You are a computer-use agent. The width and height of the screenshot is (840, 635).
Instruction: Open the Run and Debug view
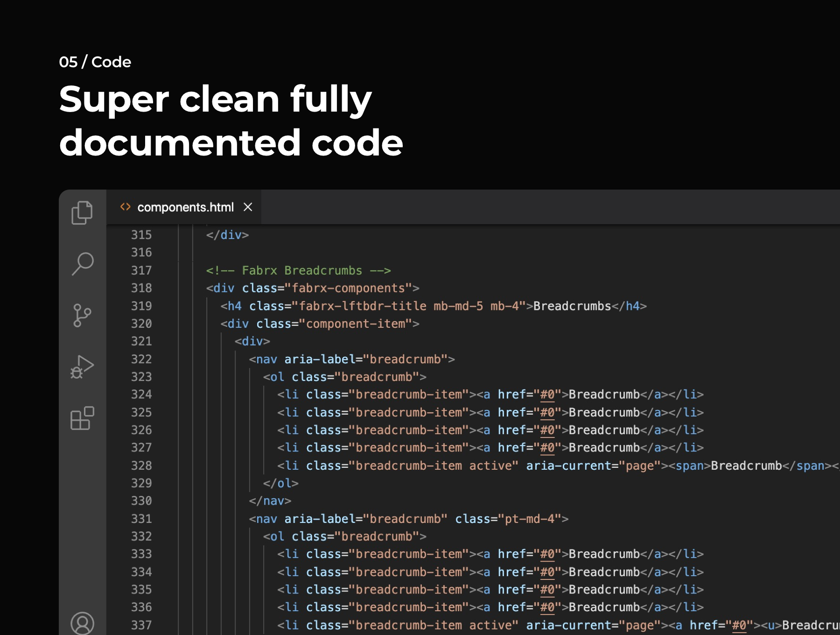pos(82,367)
